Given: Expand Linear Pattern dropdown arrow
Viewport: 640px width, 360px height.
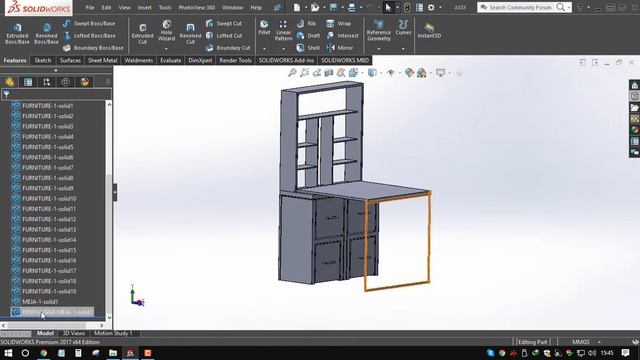Looking at the screenshot, I should pyautogui.click(x=283, y=49).
